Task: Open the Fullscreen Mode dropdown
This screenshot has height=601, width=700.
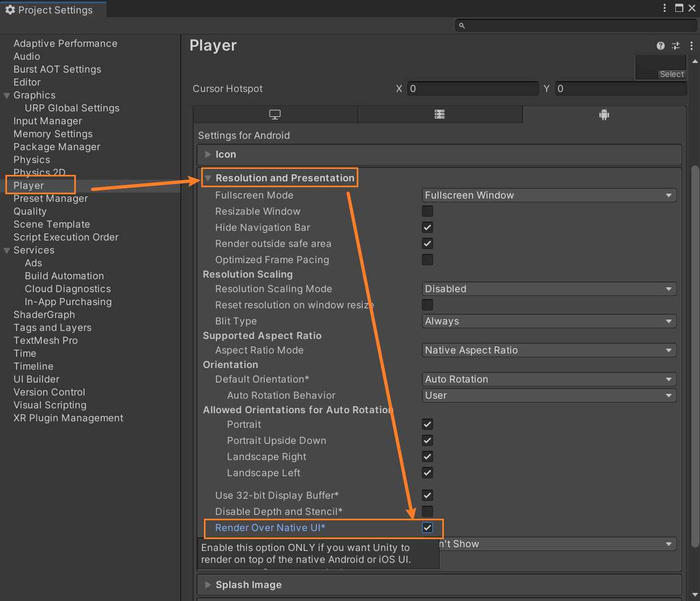Action: [549, 195]
